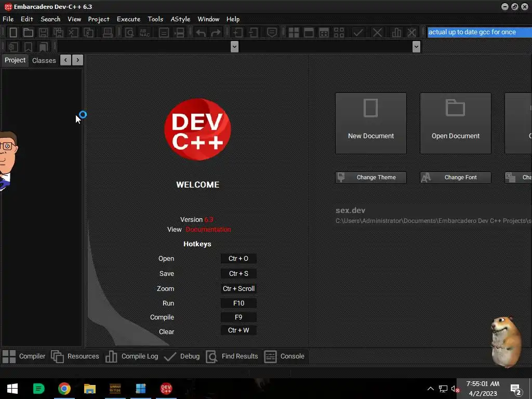Click the Stop execution X toolbar icon
This screenshot has width=532, height=399.
377,33
